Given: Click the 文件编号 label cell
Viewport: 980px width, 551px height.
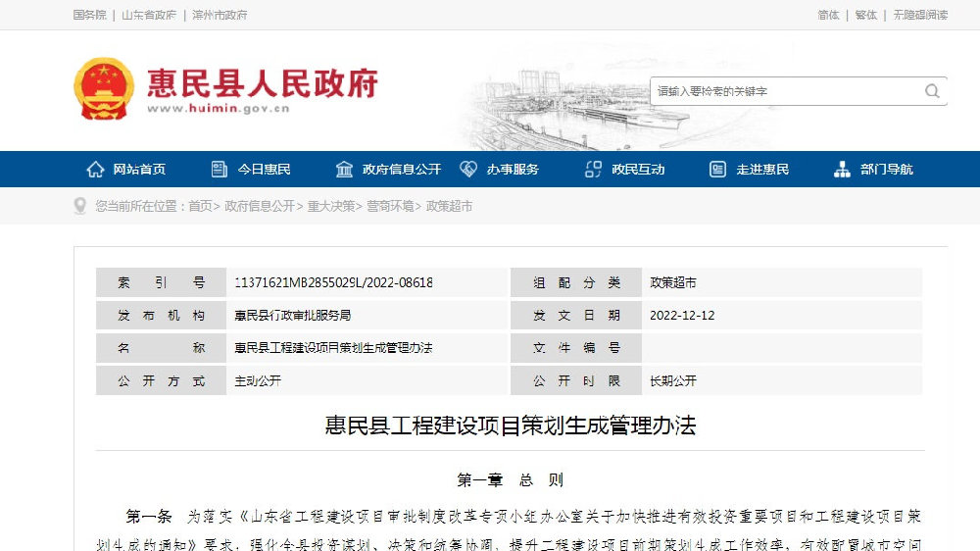Looking at the screenshot, I should coord(576,348).
